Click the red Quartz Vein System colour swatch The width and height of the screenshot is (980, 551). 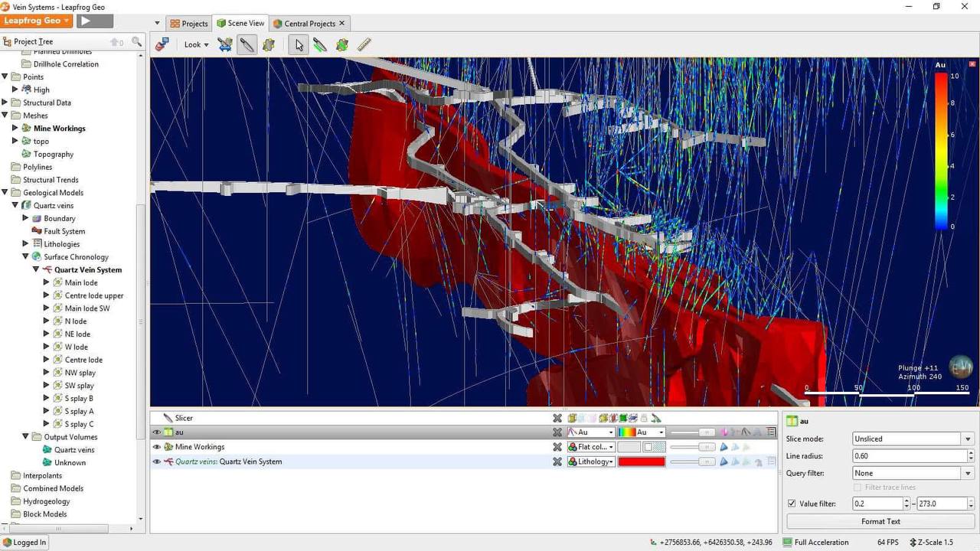click(x=642, y=461)
